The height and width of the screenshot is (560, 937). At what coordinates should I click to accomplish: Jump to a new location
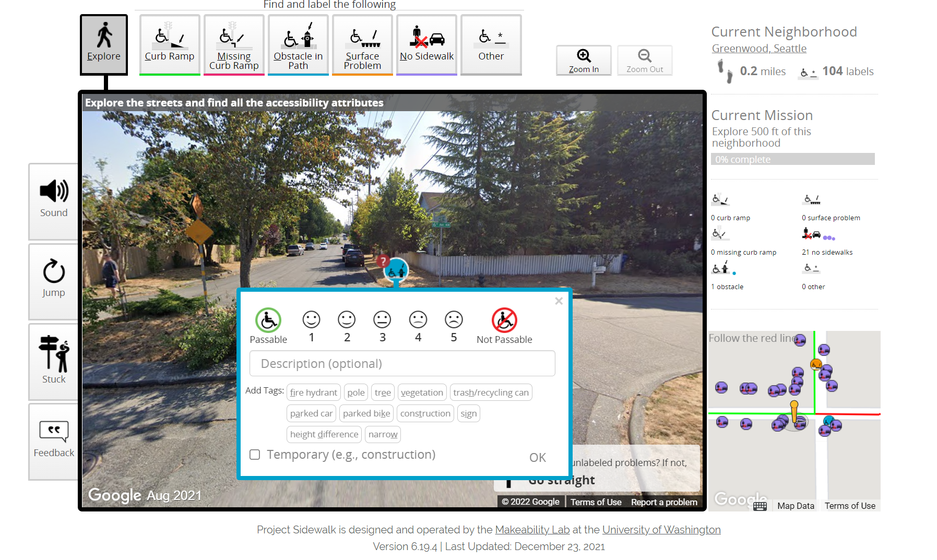pyautogui.click(x=54, y=282)
